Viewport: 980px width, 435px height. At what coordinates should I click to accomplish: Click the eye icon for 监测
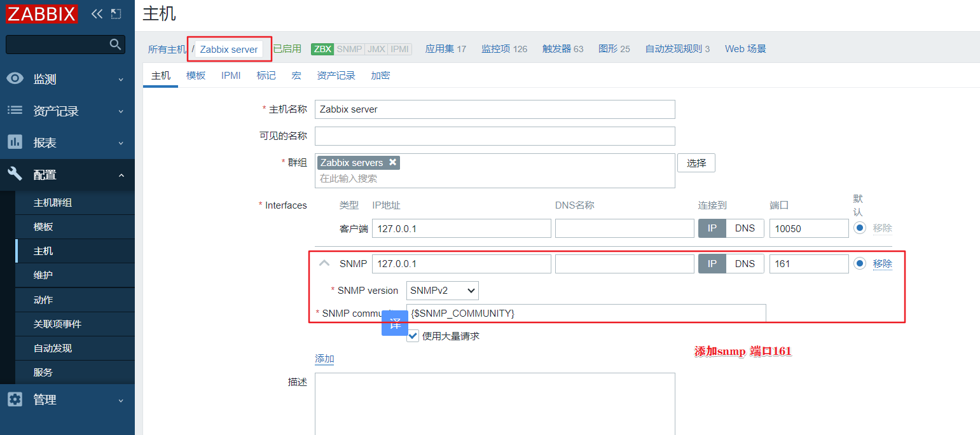tap(15, 78)
